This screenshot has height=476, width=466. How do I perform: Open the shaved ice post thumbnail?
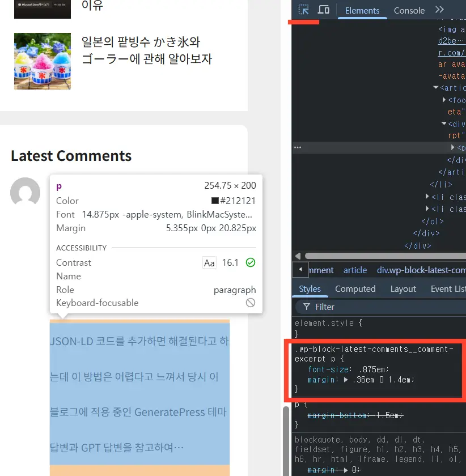click(43, 61)
